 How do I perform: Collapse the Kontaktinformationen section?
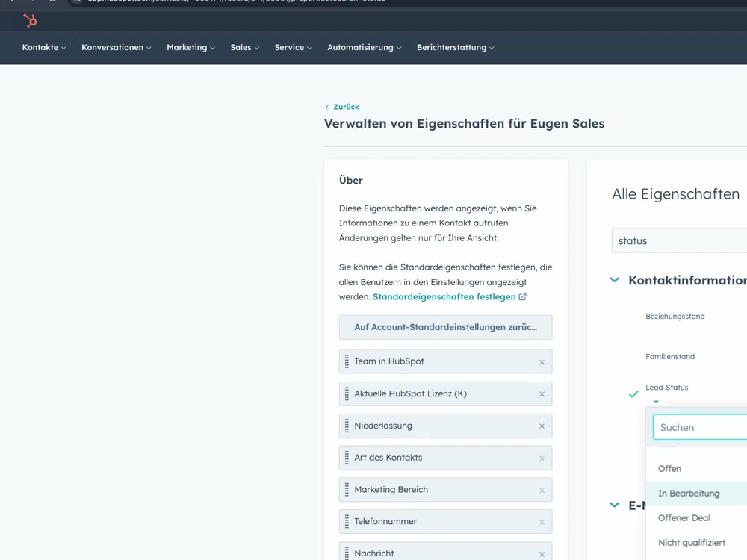pos(615,280)
